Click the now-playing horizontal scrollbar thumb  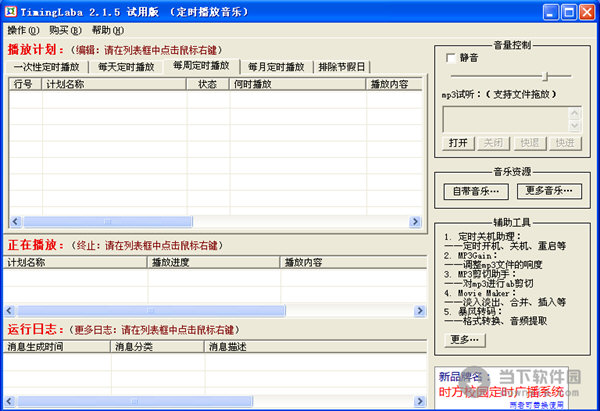tap(151, 310)
